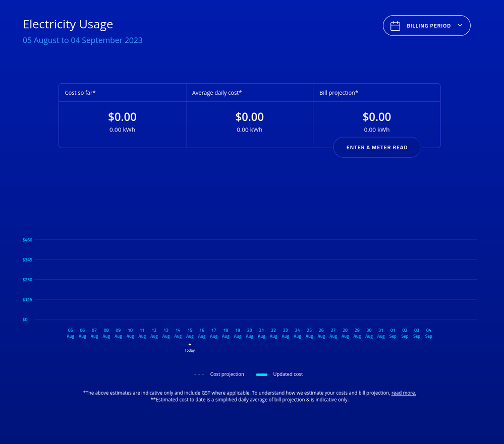Select the 05 Aug date on chart axis
504x444 pixels.
(x=70, y=333)
